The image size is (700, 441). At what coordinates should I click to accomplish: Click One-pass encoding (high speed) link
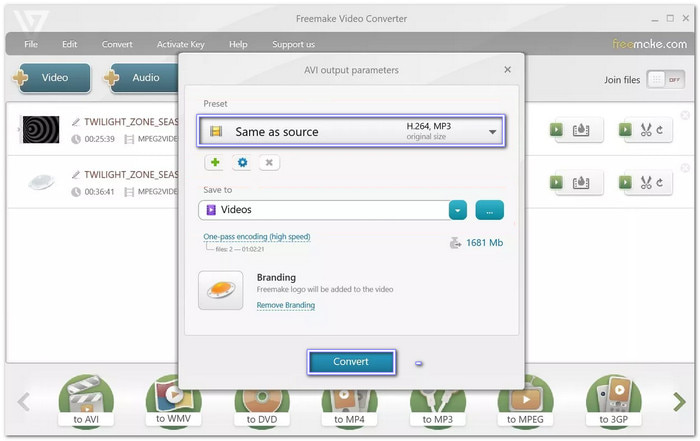pyautogui.click(x=257, y=237)
